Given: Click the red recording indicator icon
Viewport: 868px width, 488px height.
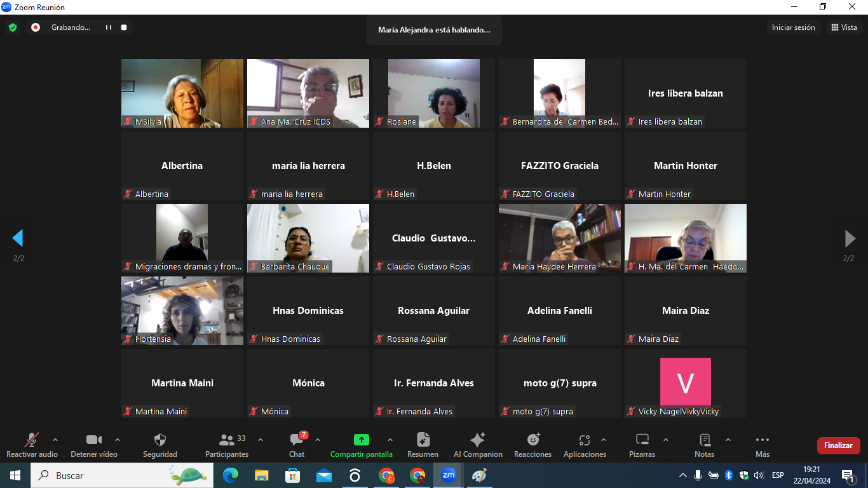Looking at the screenshot, I should pyautogui.click(x=36, y=27).
